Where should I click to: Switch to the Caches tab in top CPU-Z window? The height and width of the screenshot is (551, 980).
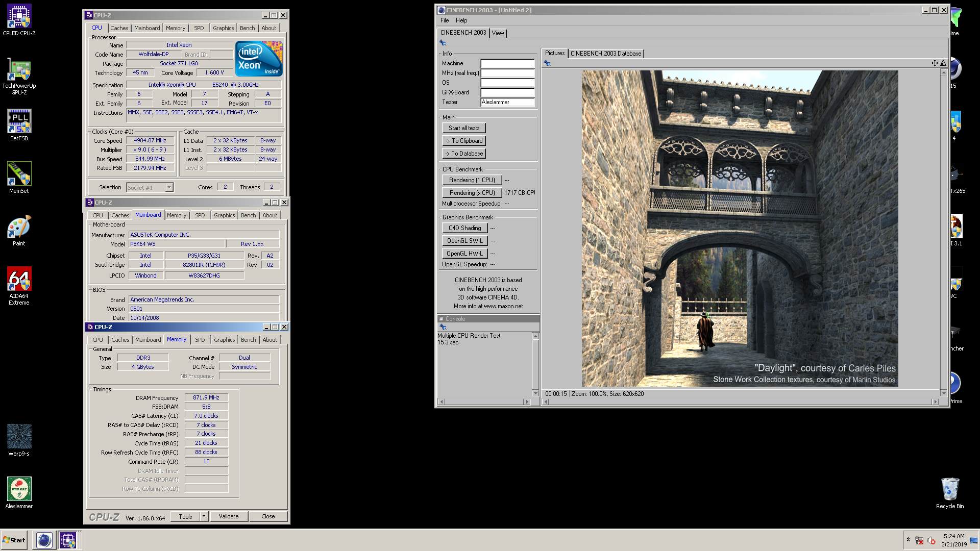119,28
